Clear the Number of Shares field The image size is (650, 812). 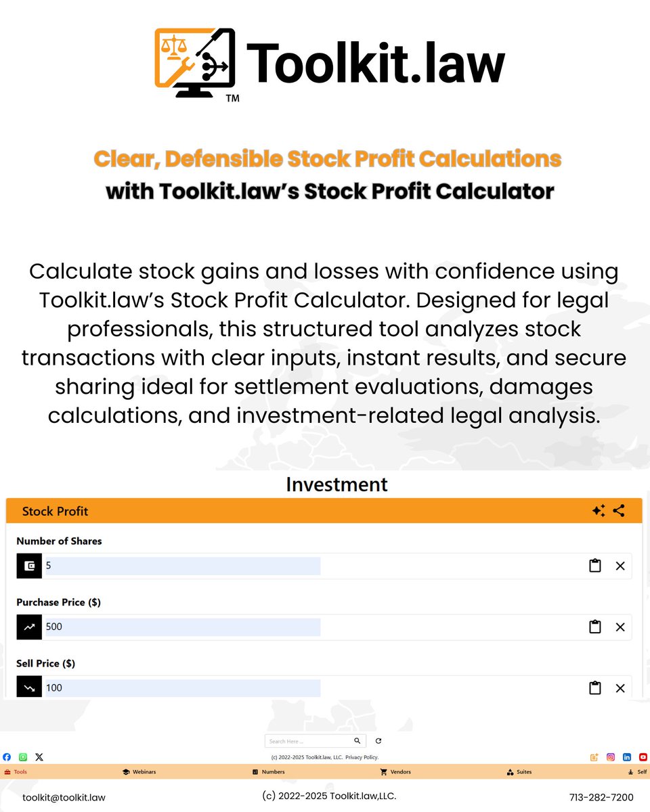tap(620, 566)
